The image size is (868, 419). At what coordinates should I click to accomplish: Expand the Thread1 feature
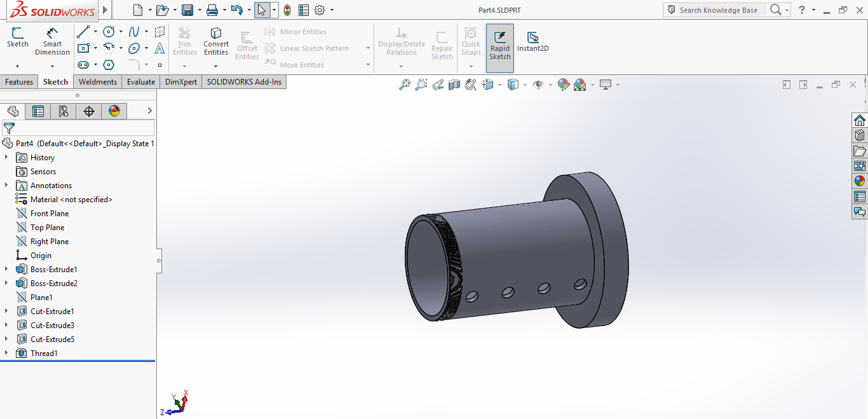tap(6, 353)
